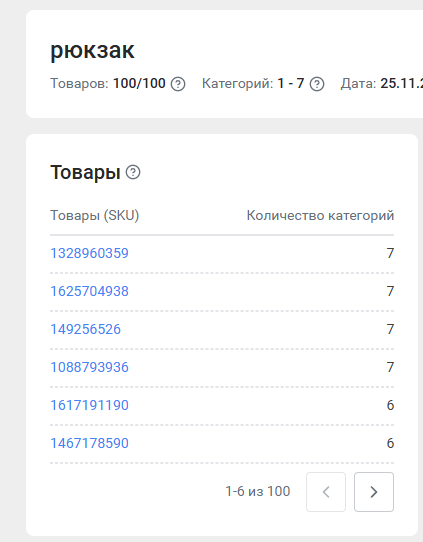This screenshot has width=423, height=542.
Task: Click the рюкзак query title
Action: 92,51
